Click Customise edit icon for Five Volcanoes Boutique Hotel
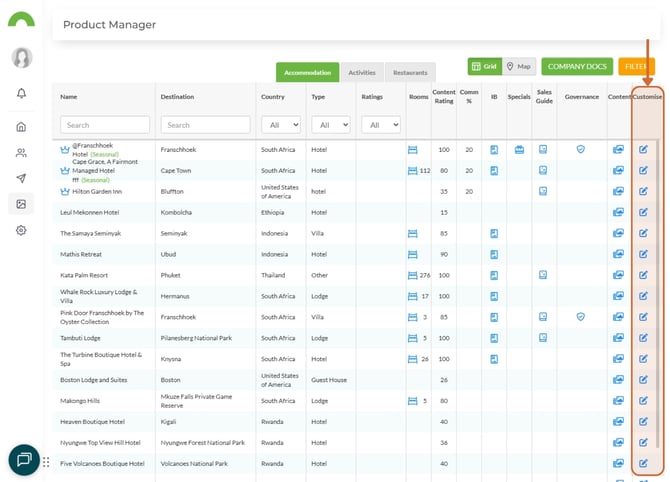 (x=643, y=463)
